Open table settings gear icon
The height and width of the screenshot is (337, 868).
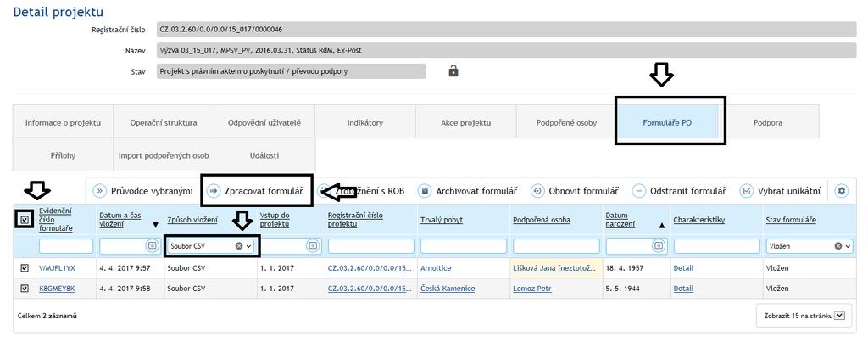[842, 191]
